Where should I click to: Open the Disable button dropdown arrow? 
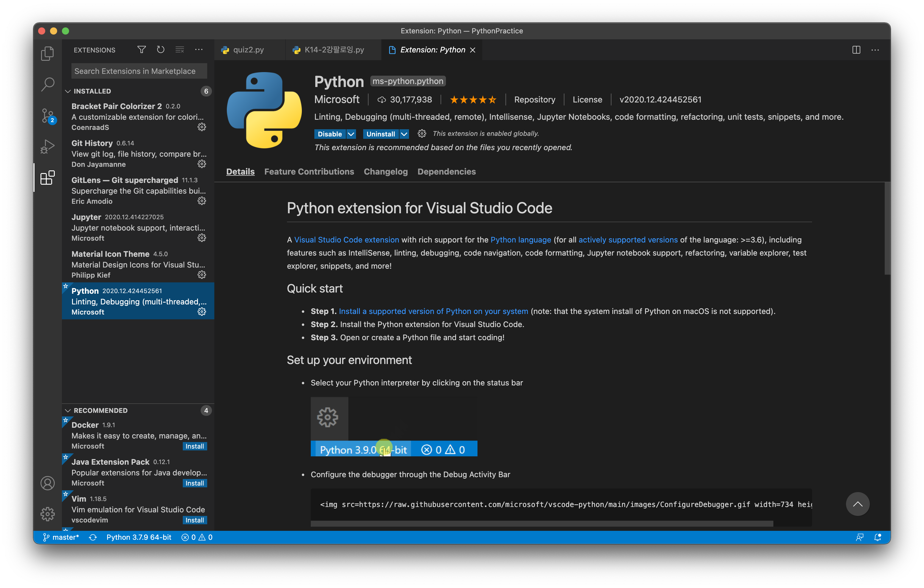point(351,134)
